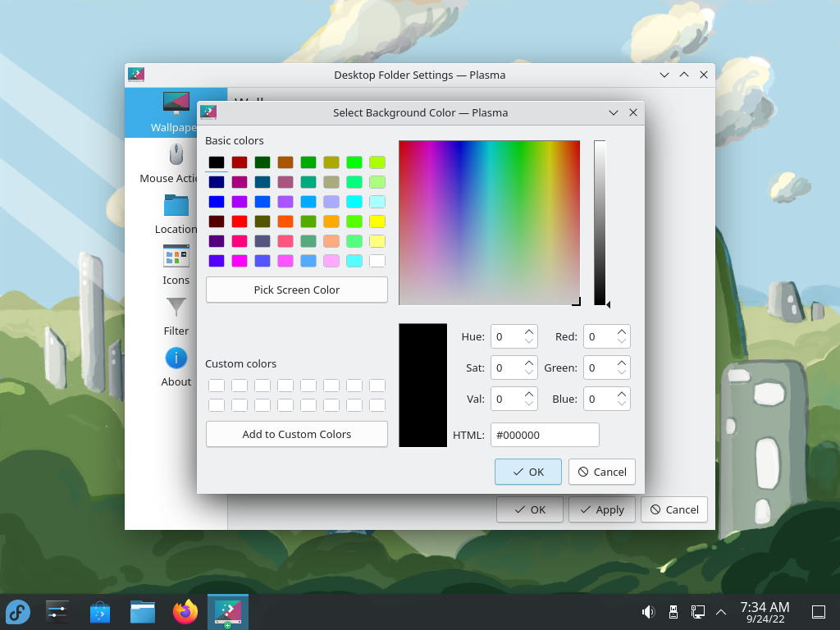840x630 pixels.
Task: Pick the pure yellow basic color swatch
Action: click(x=377, y=221)
